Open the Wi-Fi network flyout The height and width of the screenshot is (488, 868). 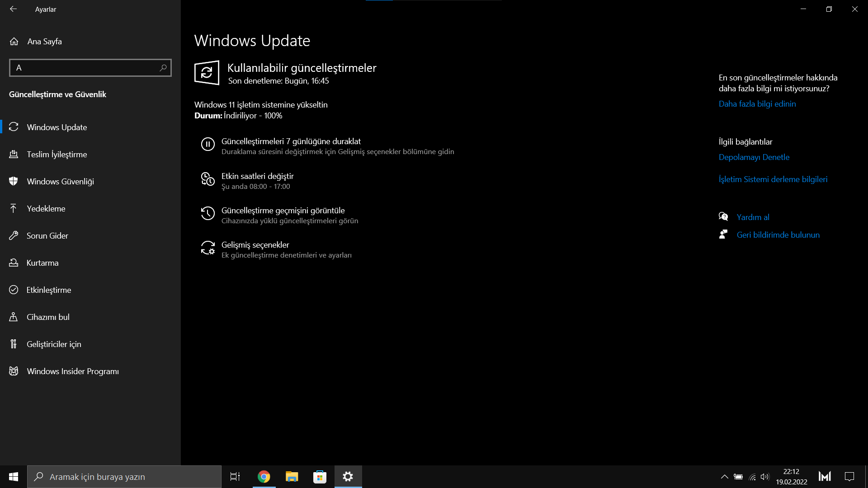click(x=752, y=477)
